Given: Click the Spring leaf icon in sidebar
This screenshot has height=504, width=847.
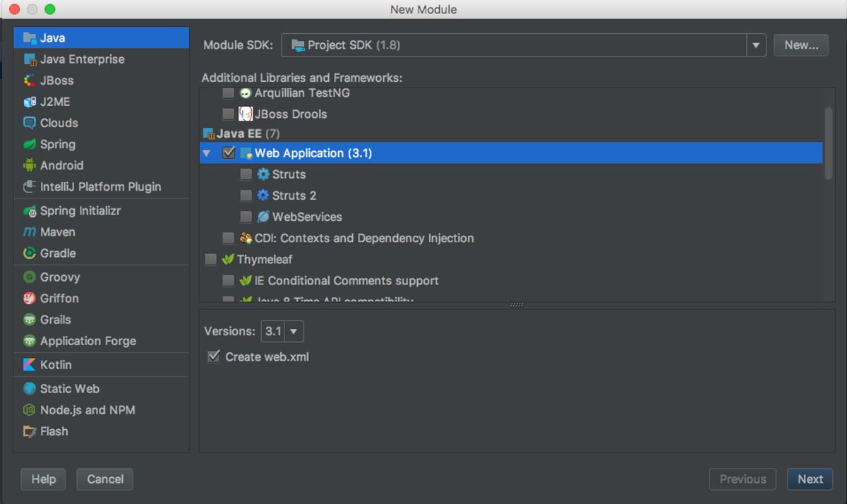Looking at the screenshot, I should [x=29, y=144].
